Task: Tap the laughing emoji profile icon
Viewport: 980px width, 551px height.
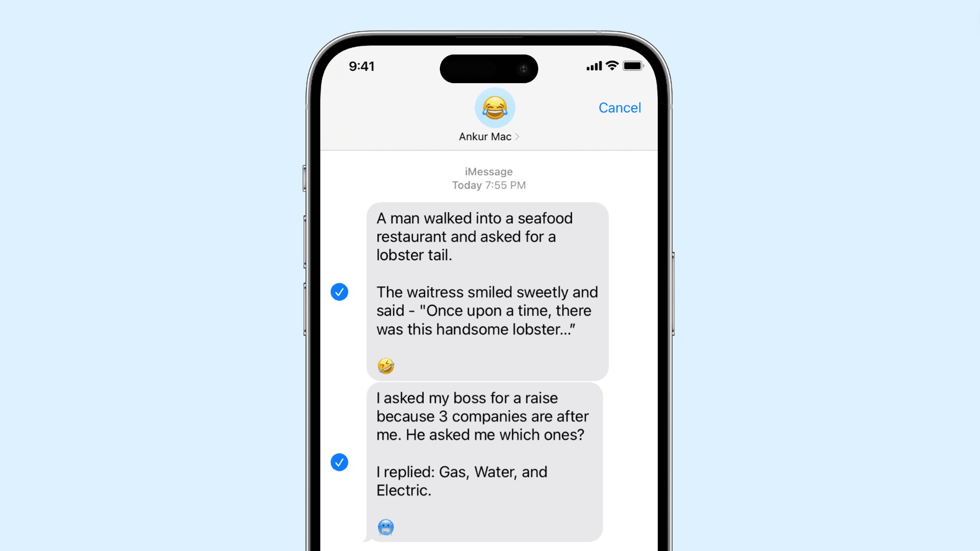Action: coord(490,108)
